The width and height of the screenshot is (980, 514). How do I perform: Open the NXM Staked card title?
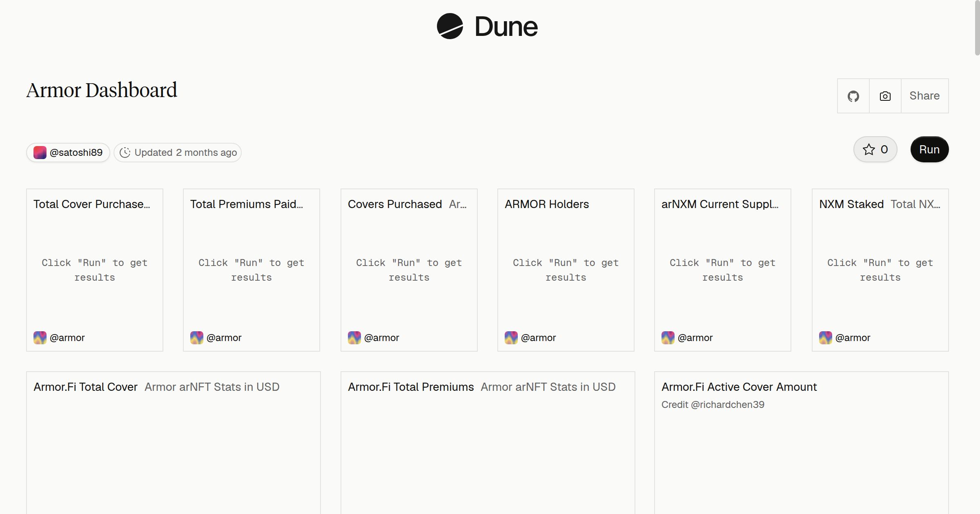pyautogui.click(x=851, y=204)
